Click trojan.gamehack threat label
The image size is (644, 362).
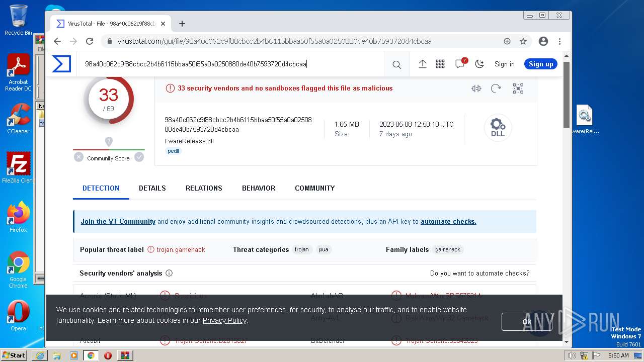181,249
